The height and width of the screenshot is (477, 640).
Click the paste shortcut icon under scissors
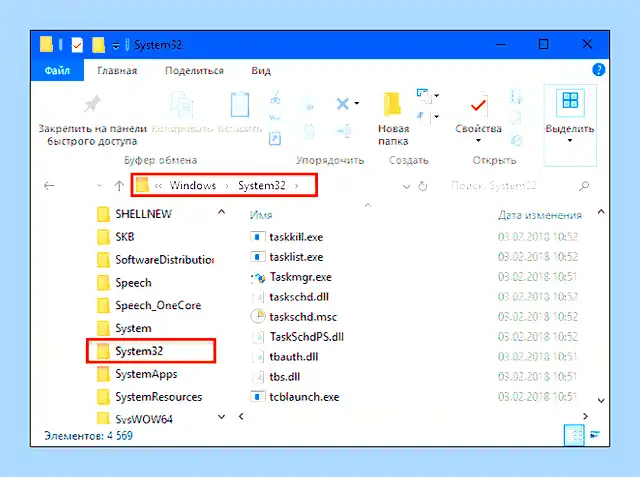tap(275, 138)
